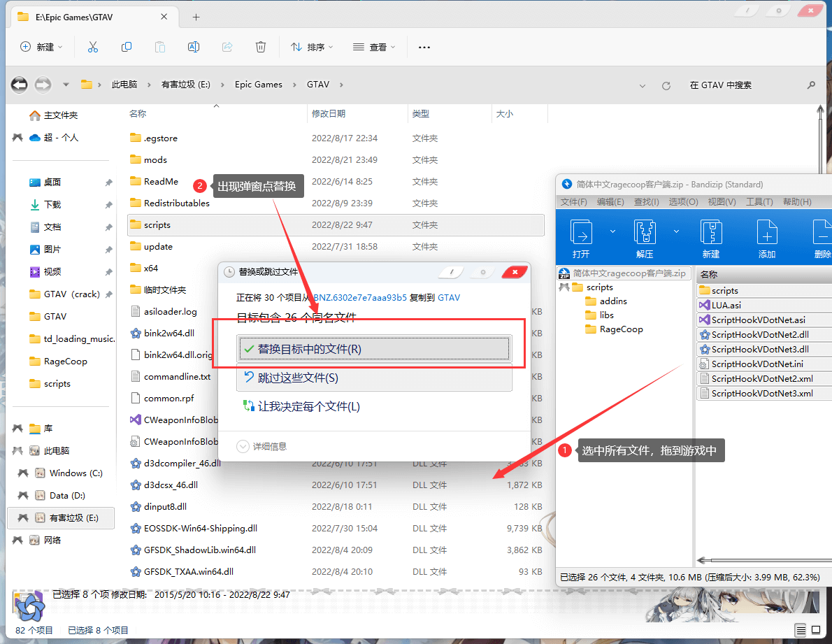The image size is (832, 644).
Task: Collapse the scripts node in Bandizip tree
Action: click(x=564, y=287)
